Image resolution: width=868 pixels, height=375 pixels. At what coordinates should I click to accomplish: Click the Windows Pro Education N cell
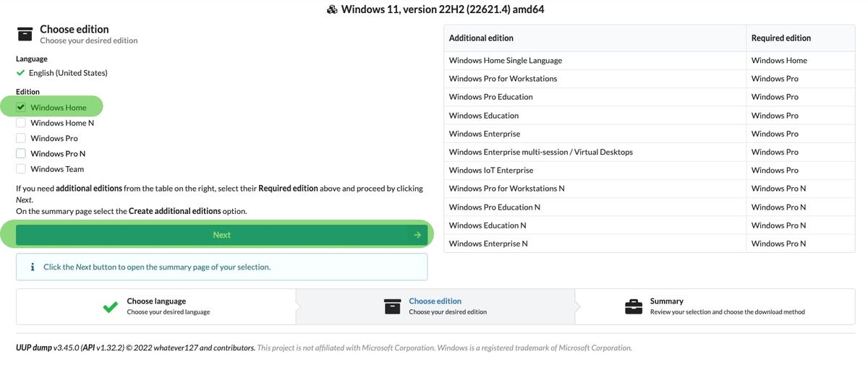pyautogui.click(x=595, y=207)
